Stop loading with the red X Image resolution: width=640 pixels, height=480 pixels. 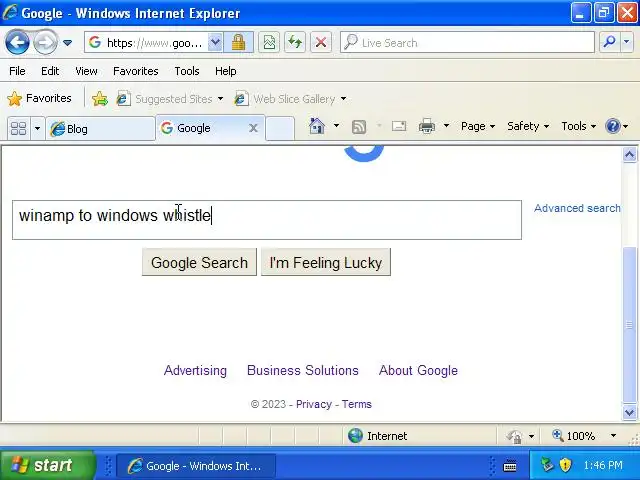[321, 42]
